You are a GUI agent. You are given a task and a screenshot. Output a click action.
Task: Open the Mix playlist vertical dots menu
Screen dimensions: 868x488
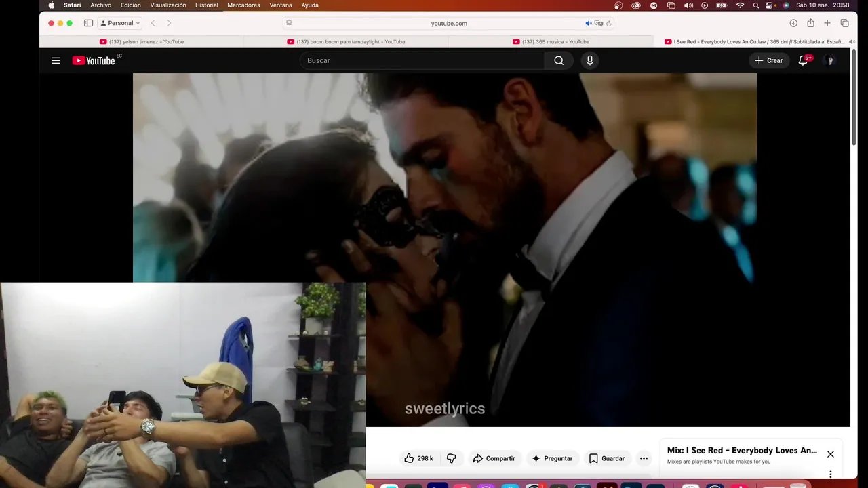(831, 474)
